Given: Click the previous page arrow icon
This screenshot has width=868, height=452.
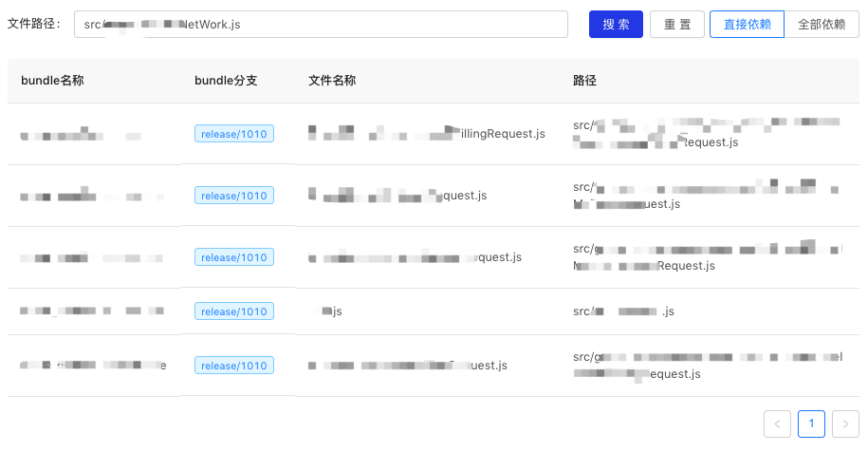Looking at the screenshot, I should tap(777, 424).
